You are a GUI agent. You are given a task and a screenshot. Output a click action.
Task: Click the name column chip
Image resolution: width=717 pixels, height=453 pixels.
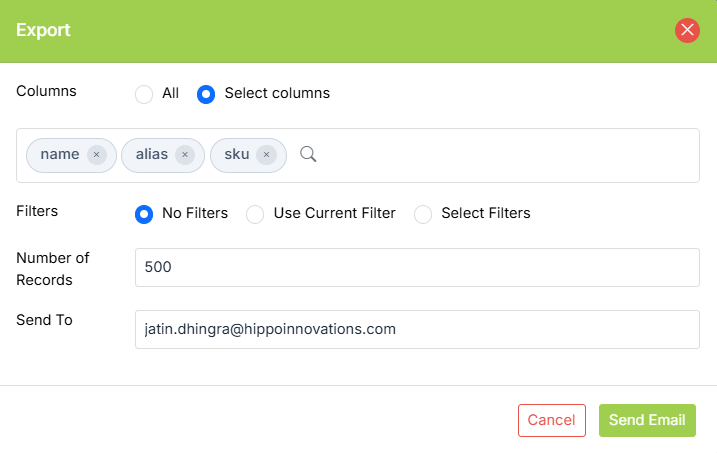click(x=59, y=155)
